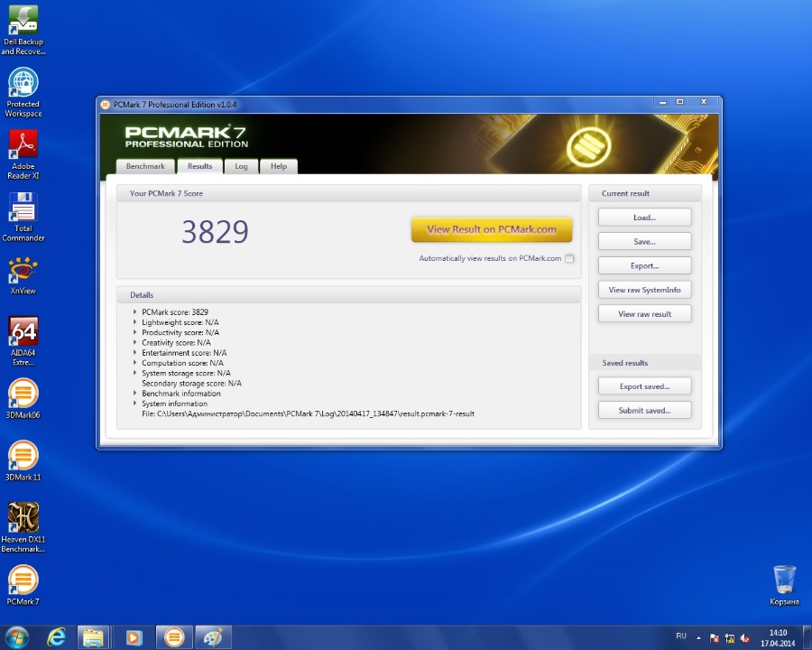The width and height of the screenshot is (812, 650).
Task: Click View Result on PCMark.com button
Action: click(x=492, y=229)
